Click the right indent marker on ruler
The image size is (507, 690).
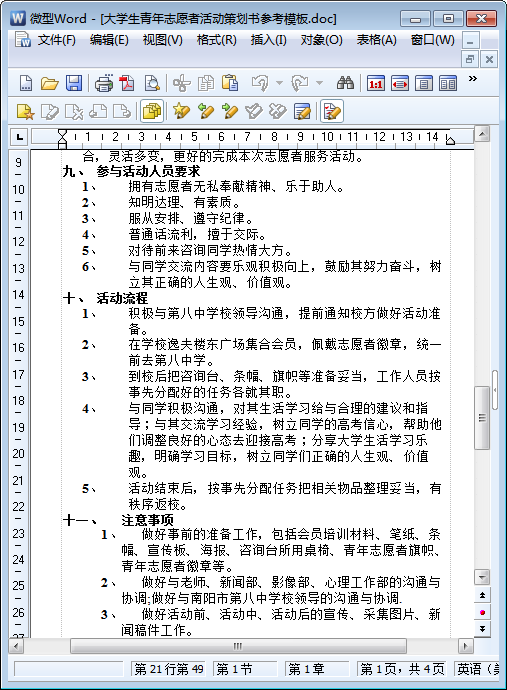pyautogui.click(x=450, y=140)
